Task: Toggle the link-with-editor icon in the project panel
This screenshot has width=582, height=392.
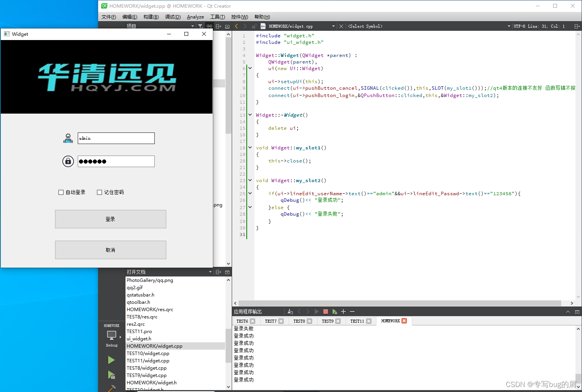Action: (x=209, y=26)
